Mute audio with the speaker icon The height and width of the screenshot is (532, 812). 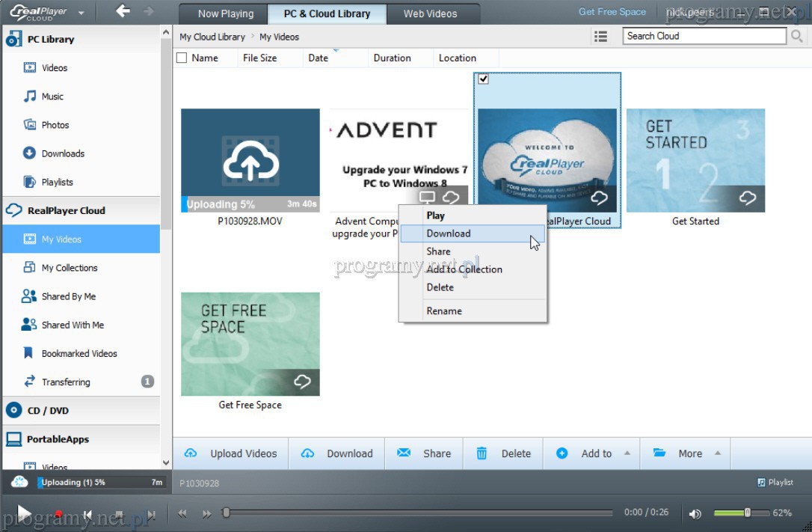(x=695, y=513)
